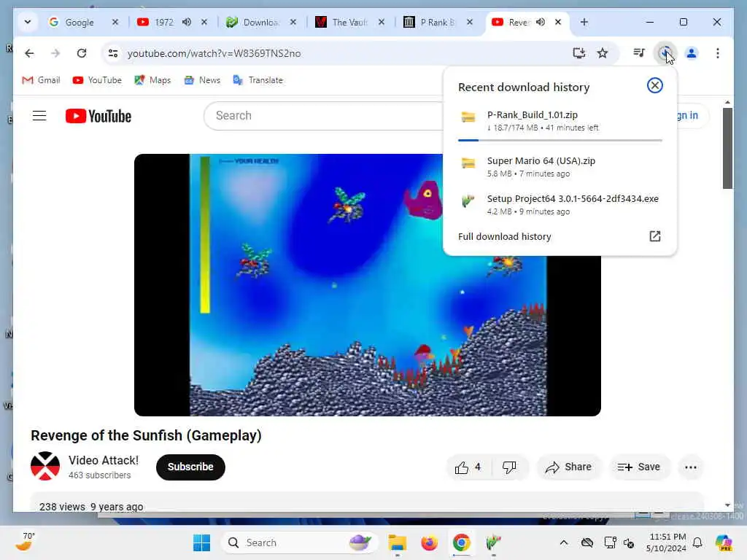
Task: Open Chrome's three-dot menu
Action: (718, 53)
